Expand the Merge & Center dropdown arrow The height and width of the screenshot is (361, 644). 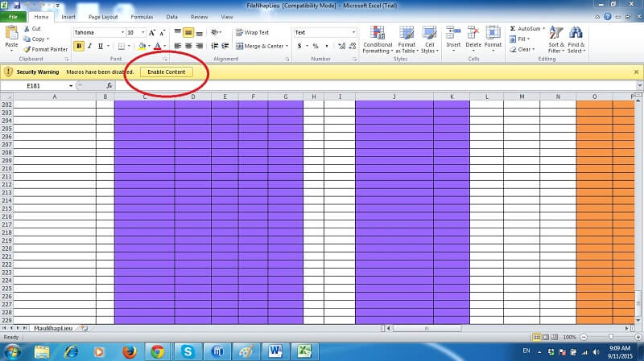point(287,46)
